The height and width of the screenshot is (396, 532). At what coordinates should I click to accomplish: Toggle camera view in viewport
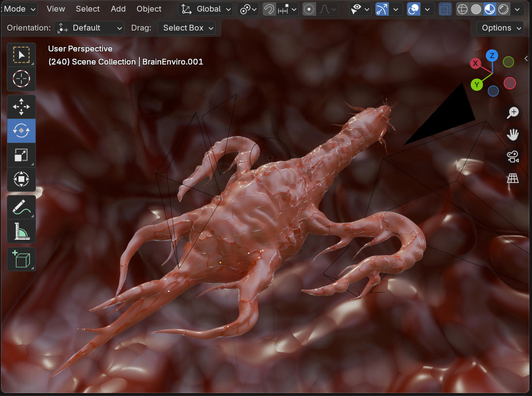click(513, 157)
